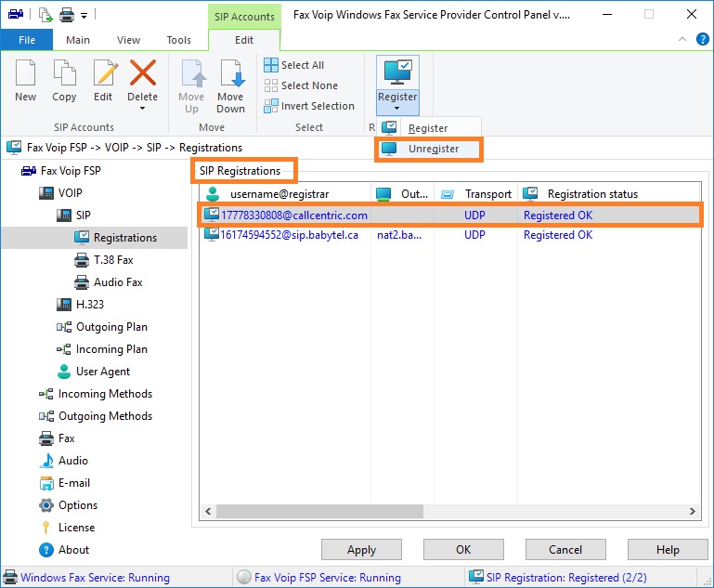Select Audio Fax in the tree

(109, 282)
